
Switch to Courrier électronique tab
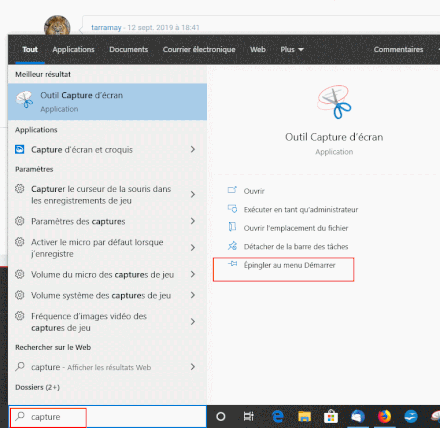(199, 49)
